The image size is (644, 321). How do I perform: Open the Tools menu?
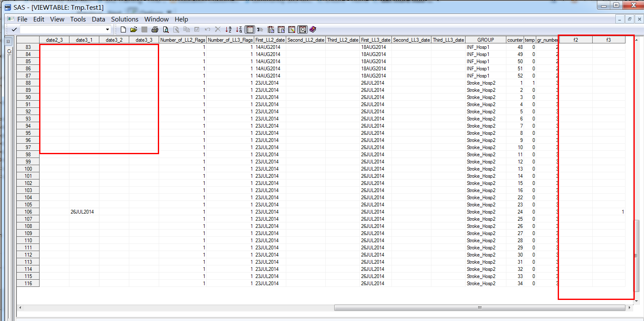tap(78, 19)
